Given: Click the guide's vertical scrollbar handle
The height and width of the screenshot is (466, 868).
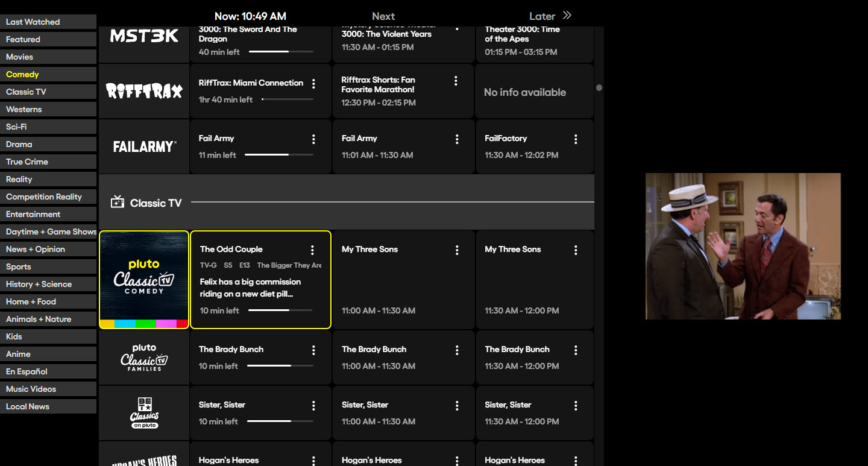Looking at the screenshot, I should pyautogui.click(x=599, y=88).
